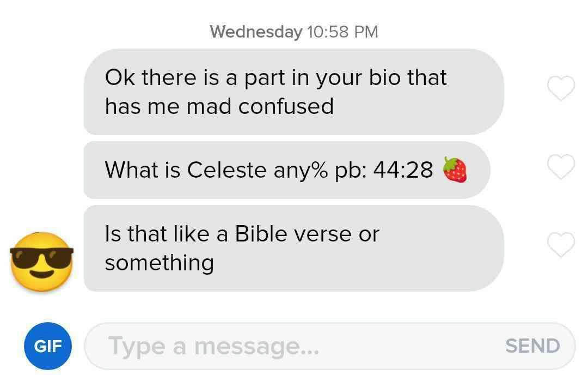Screen dimensions: 588x381
Task: Like the "Bible verse or something" message
Action: pyautogui.click(x=561, y=245)
